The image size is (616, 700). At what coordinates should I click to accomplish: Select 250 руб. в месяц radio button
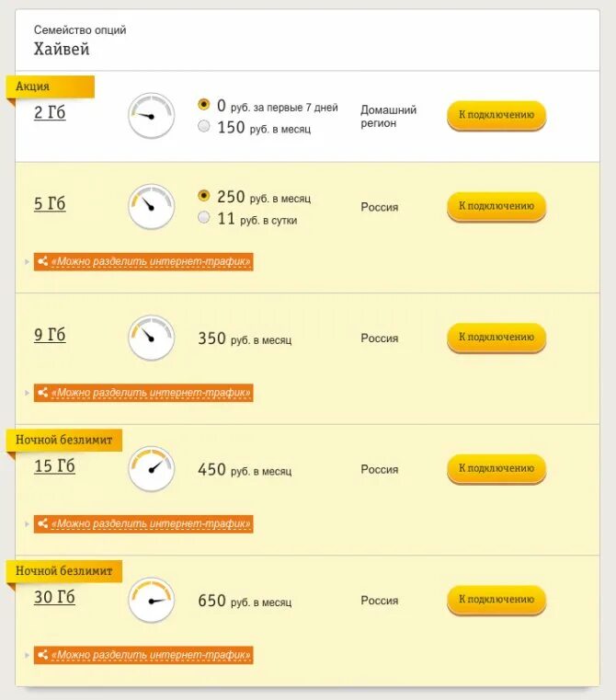(x=203, y=196)
